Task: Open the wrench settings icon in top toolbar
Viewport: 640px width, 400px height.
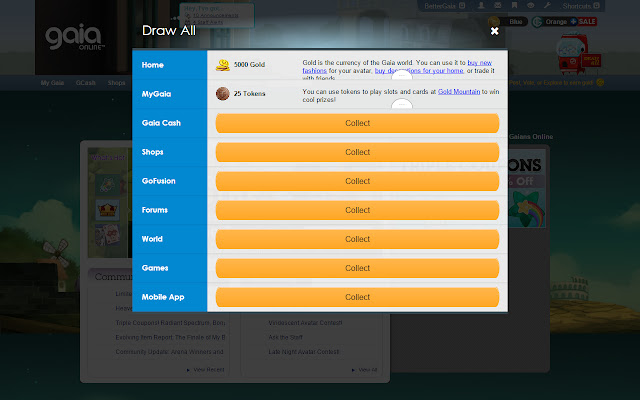Action: 547,5
